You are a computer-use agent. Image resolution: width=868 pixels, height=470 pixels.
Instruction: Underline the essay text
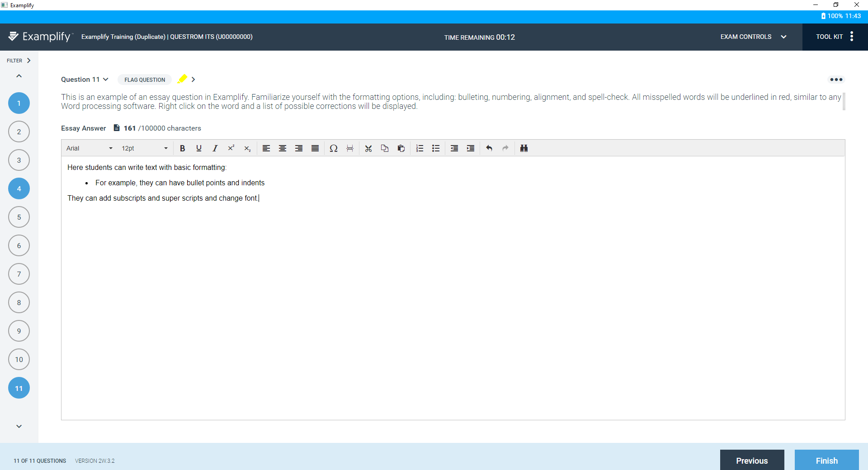tap(198, 148)
